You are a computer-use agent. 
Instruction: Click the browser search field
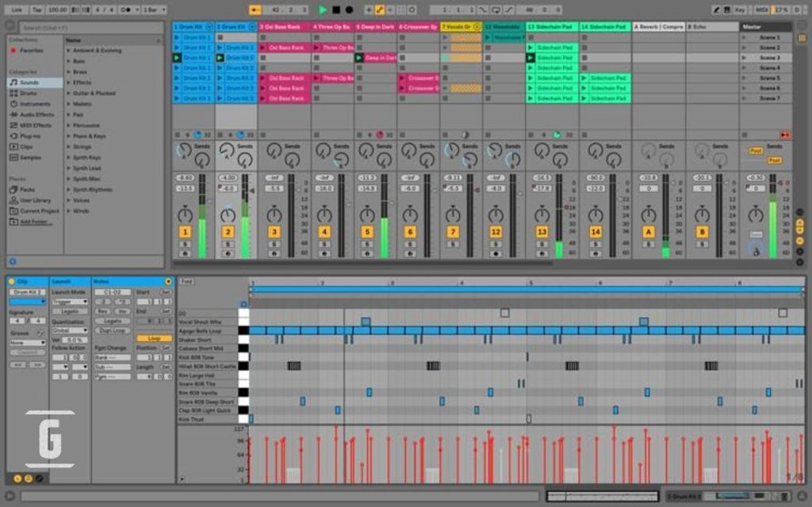tap(92, 28)
